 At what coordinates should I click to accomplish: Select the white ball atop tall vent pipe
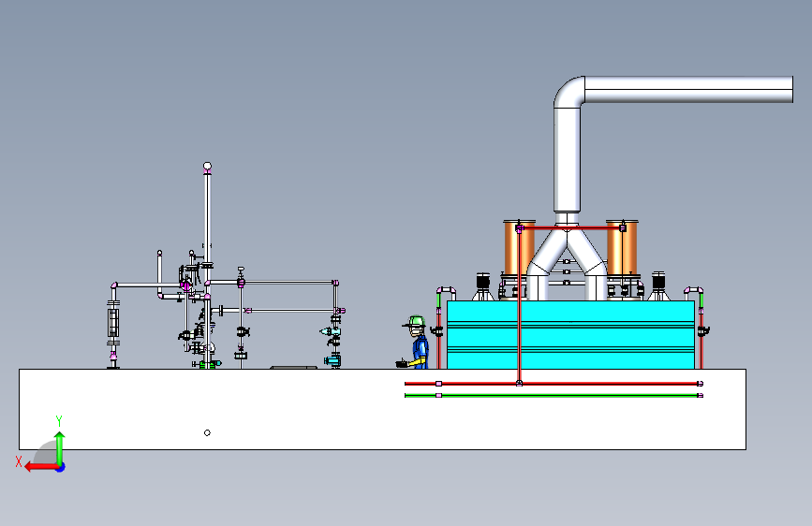point(207,167)
